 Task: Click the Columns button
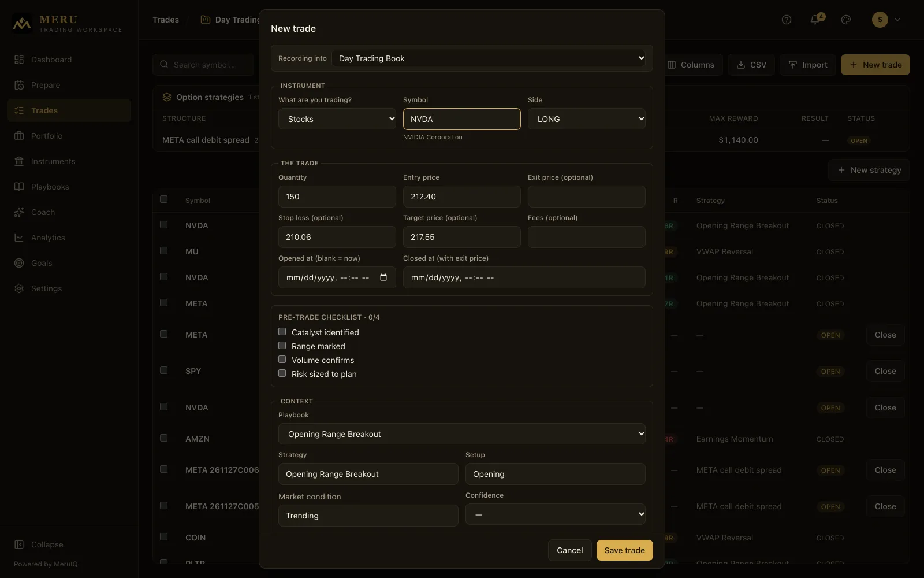pyautogui.click(x=691, y=65)
